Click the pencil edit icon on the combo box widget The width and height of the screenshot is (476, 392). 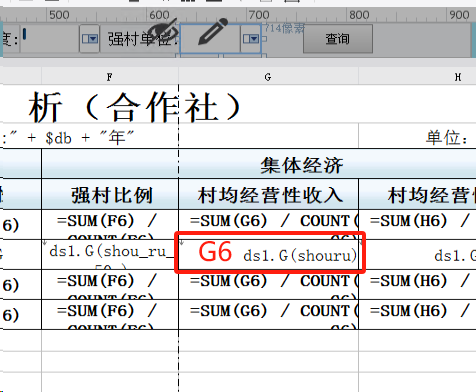pyautogui.click(x=213, y=32)
